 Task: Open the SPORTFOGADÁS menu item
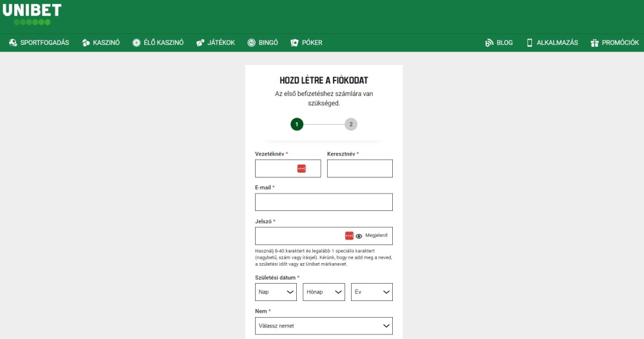pos(39,42)
